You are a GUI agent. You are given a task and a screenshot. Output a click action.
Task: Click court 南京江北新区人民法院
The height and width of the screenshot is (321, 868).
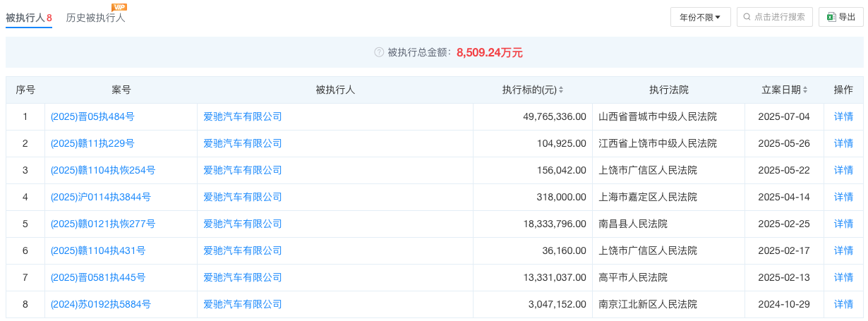point(648,304)
